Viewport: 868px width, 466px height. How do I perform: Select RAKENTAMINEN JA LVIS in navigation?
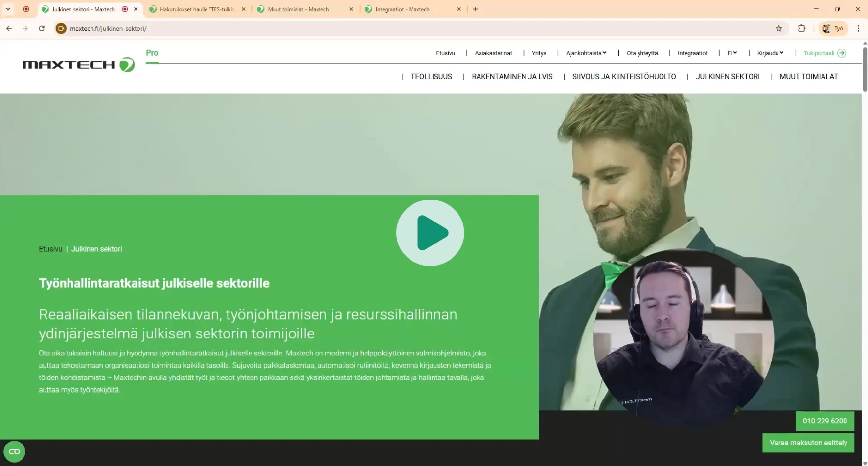512,77
